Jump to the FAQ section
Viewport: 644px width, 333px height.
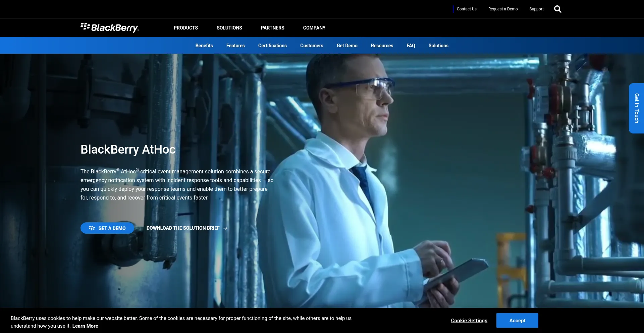(411, 46)
